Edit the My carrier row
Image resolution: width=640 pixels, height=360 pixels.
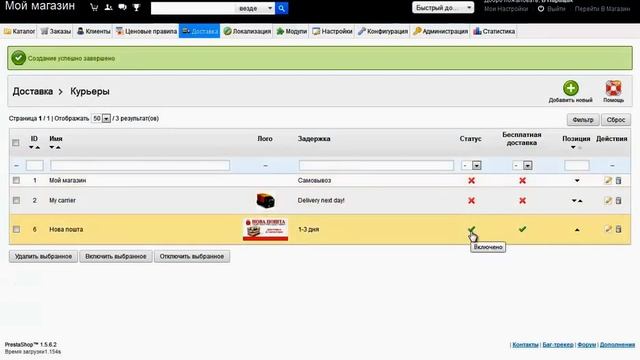pos(608,200)
